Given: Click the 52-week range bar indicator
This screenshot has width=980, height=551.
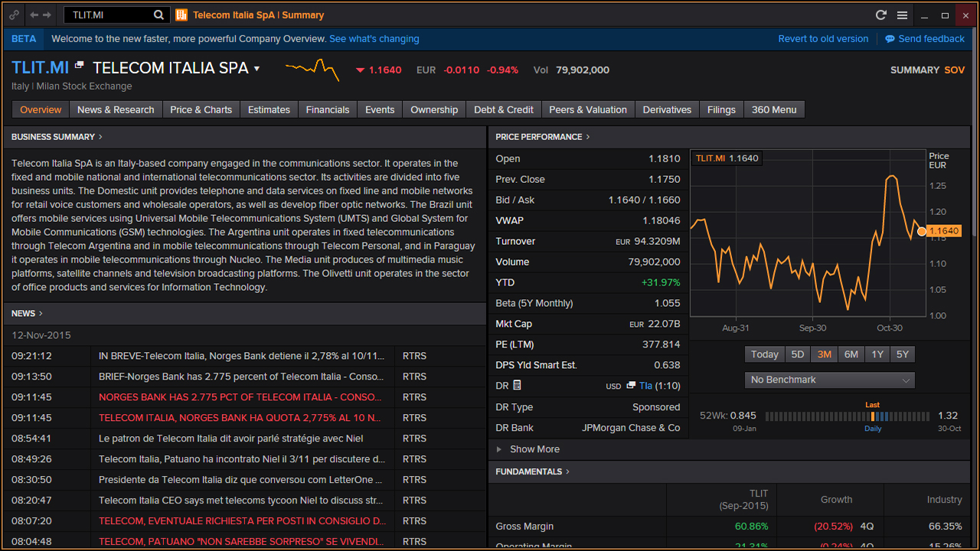Looking at the screenshot, I should (848, 416).
